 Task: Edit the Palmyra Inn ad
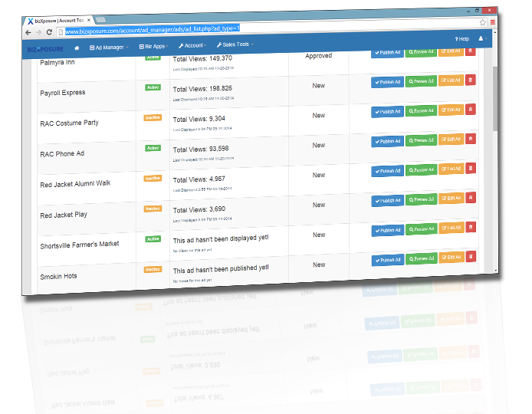[x=451, y=51]
